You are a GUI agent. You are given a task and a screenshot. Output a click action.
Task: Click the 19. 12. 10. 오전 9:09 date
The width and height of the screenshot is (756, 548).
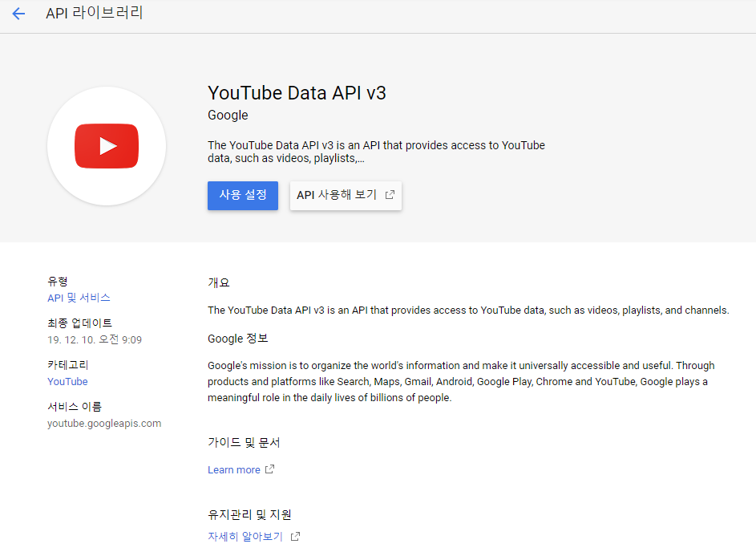(x=95, y=339)
